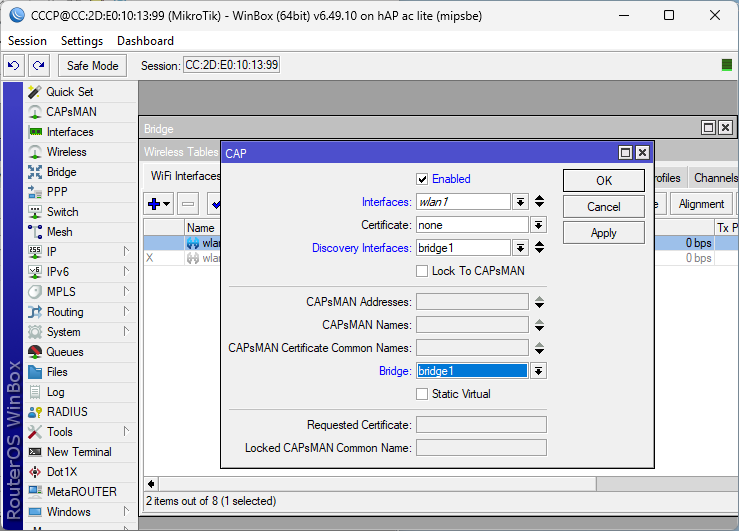
Task: Enable Lock To CAPsMAN checkbox
Action: pos(422,271)
